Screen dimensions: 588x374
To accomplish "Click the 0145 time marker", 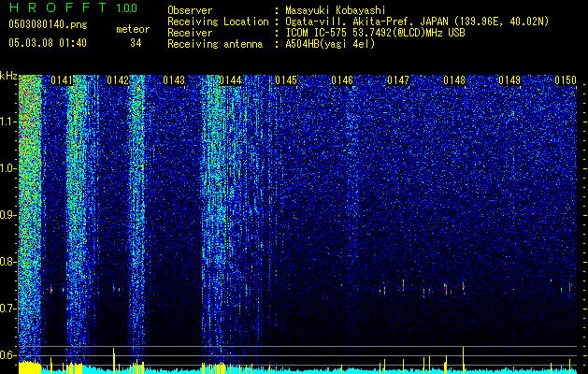I will tap(286, 80).
